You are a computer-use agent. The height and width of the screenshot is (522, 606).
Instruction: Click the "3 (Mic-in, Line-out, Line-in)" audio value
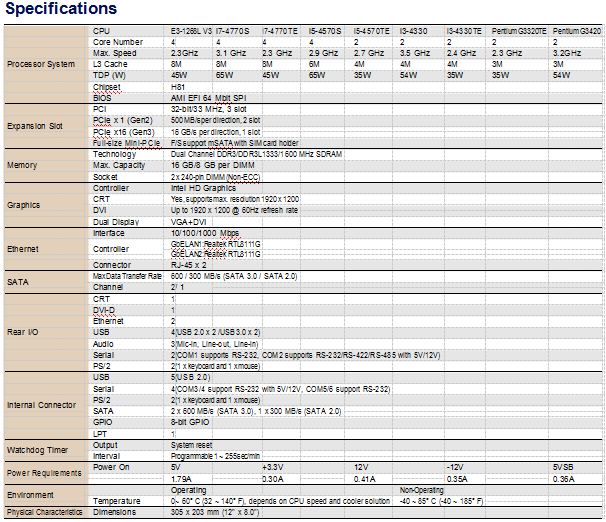point(214,344)
